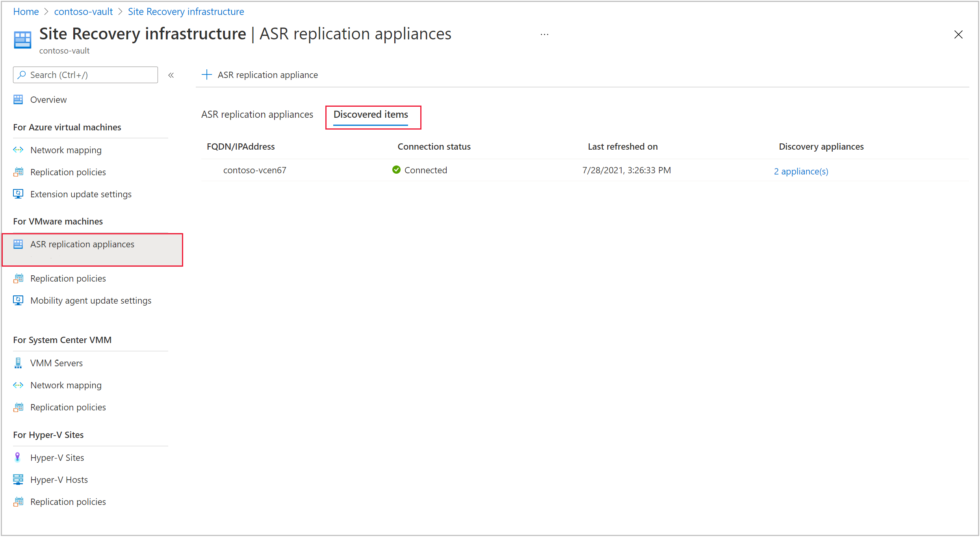Screen dimensions: 980x538
Task: Click the Mobility agent update settings icon
Action: click(x=18, y=301)
